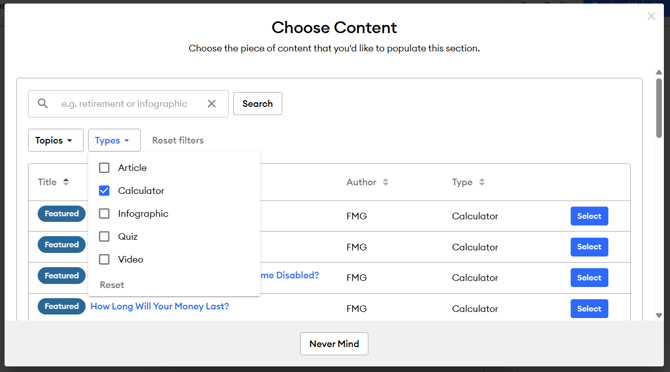
Task: Click the Never Mind button
Action: tap(334, 344)
